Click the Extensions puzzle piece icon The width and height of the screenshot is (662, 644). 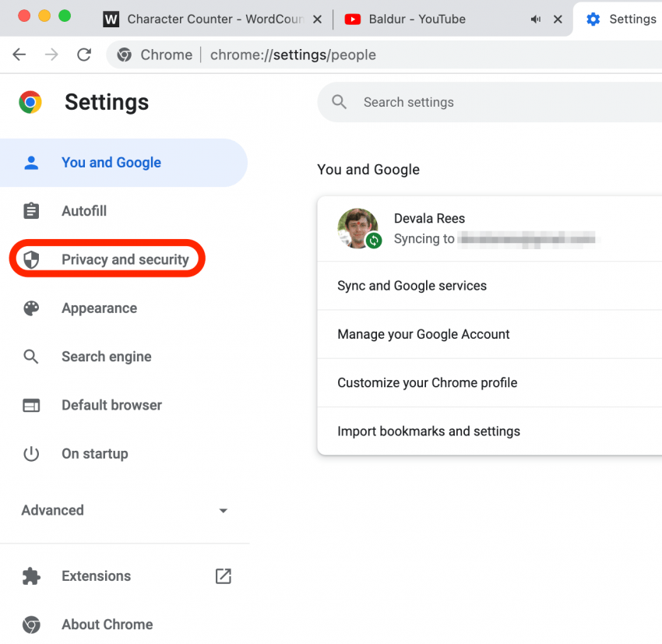[x=31, y=576]
